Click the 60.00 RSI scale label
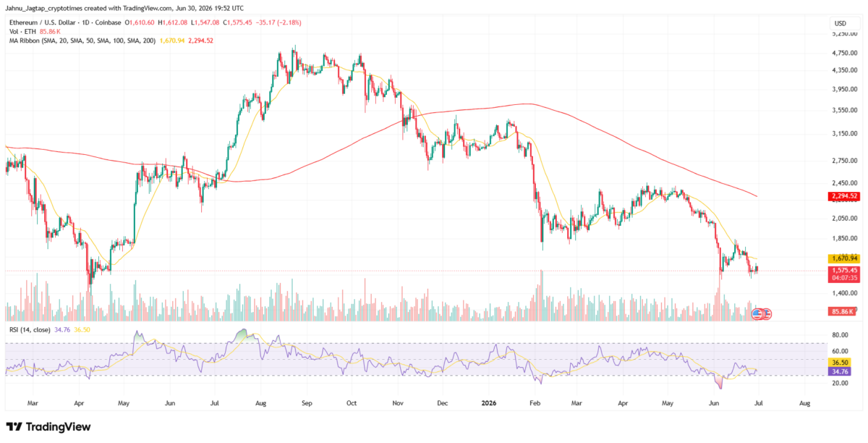The width and height of the screenshot is (868, 443). pos(840,351)
